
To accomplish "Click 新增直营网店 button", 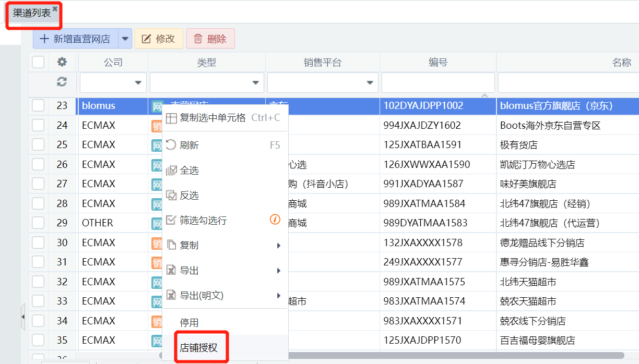I will [76, 39].
